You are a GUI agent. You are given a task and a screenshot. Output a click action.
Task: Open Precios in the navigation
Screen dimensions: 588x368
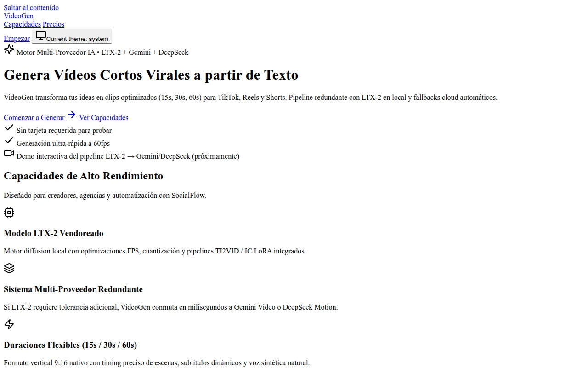[x=53, y=24]
